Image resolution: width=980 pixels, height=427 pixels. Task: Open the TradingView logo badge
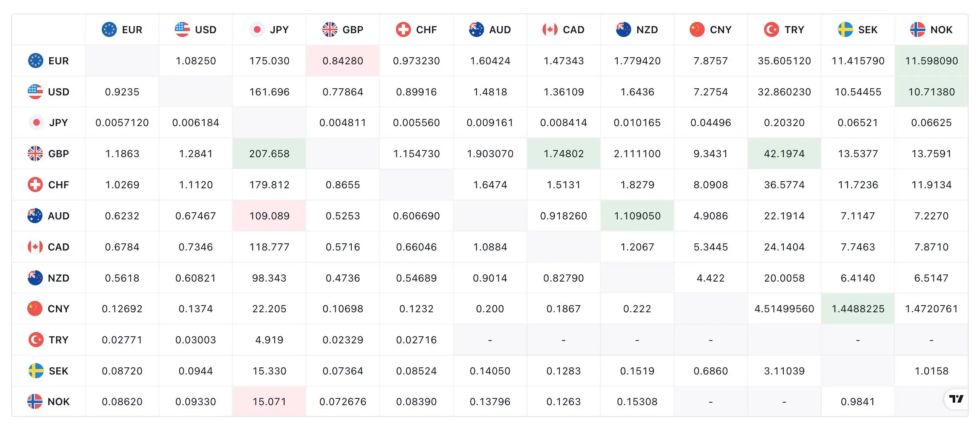956,399
